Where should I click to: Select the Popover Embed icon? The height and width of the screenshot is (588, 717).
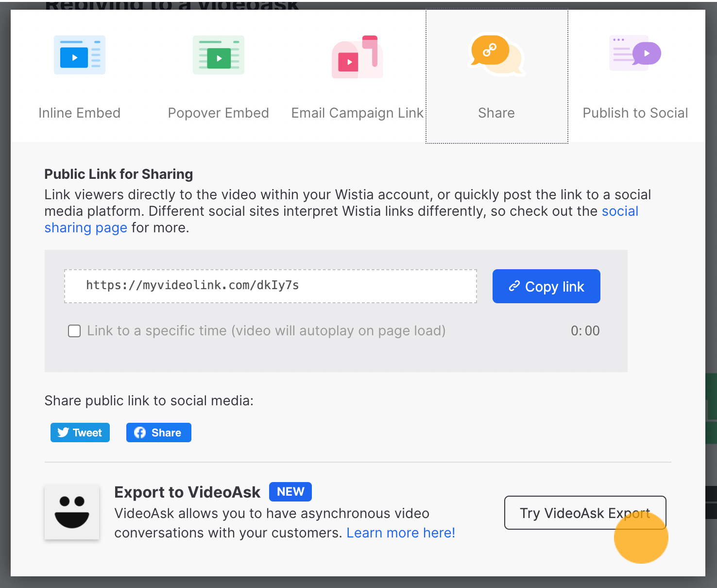(219, 55)
